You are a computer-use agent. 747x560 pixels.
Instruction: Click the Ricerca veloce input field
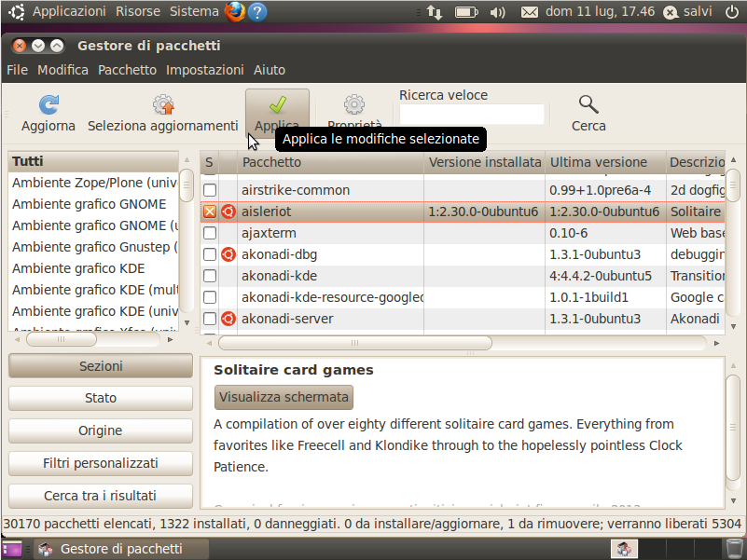(472, 115)
